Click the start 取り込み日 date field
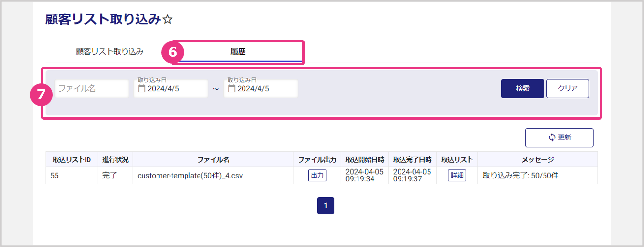 [x=175, y=89]
